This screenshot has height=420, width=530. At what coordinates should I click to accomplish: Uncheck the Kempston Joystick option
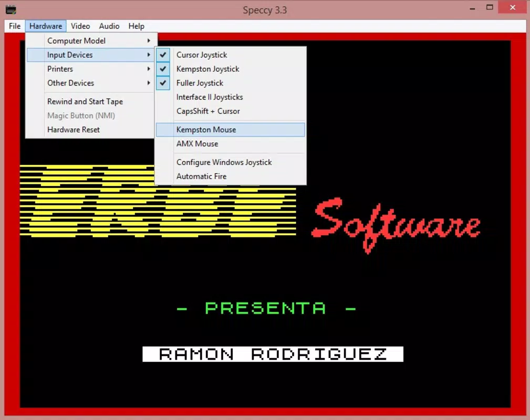tap(231, 69)
